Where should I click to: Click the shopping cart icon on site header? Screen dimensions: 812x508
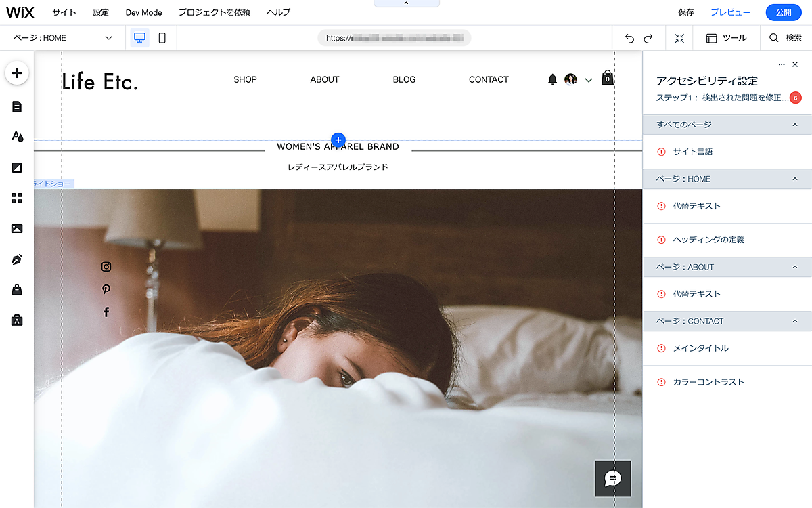pos(608,79)
